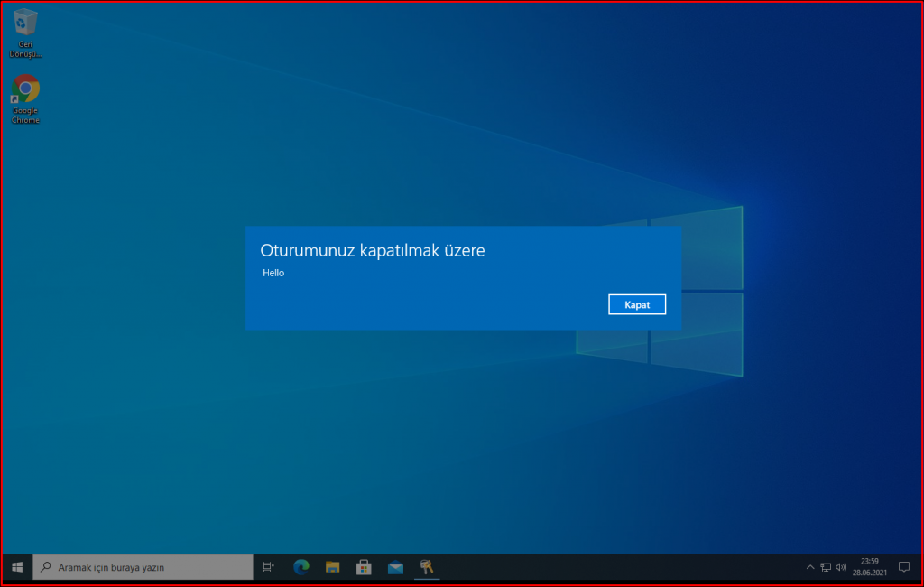Image resolution: width=924 pixels, height=587 pixels.
Task: Open Microsoft Edge from the taskbar
Action: coord(300,567)
